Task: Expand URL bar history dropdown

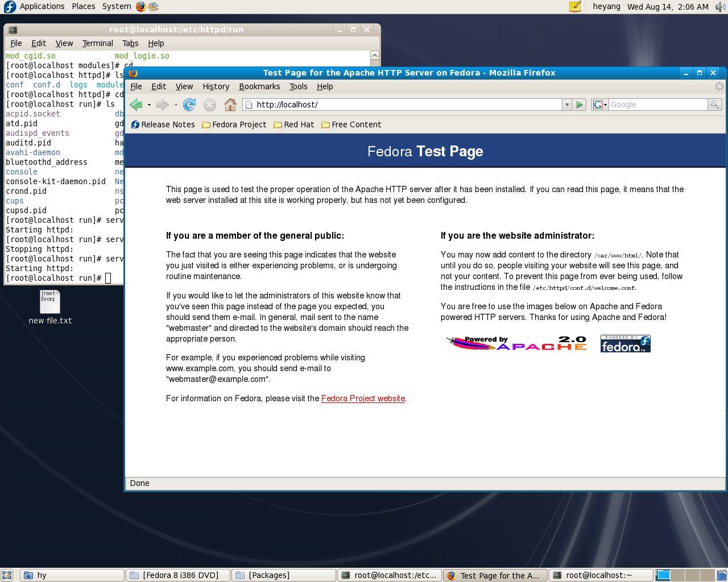Action: pyautogui.click(x=566, y=105)
